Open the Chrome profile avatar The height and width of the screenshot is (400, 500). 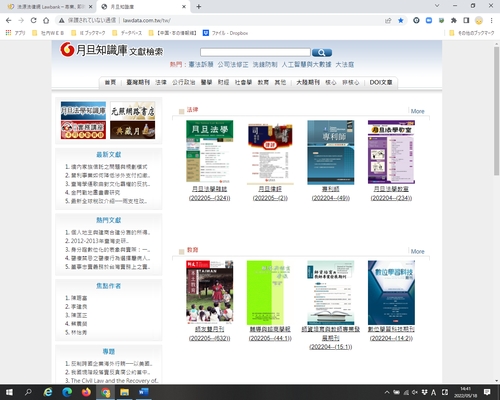(x=479, y=20)
